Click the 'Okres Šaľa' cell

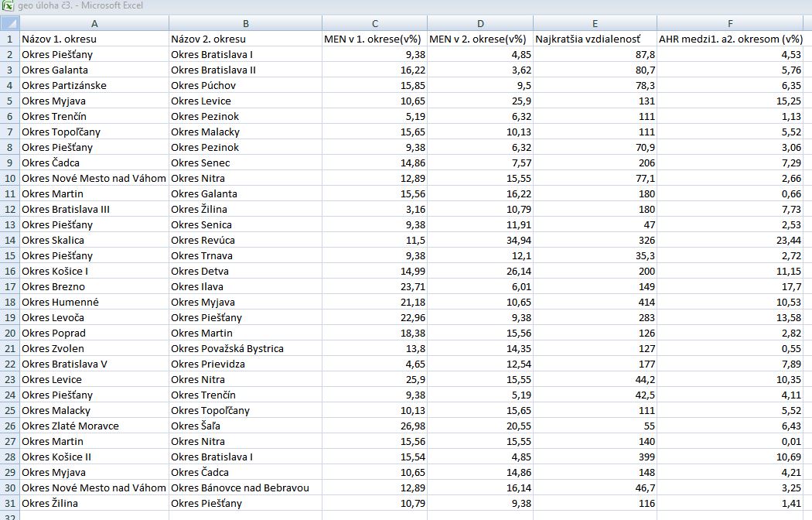[x=245, y=426]
